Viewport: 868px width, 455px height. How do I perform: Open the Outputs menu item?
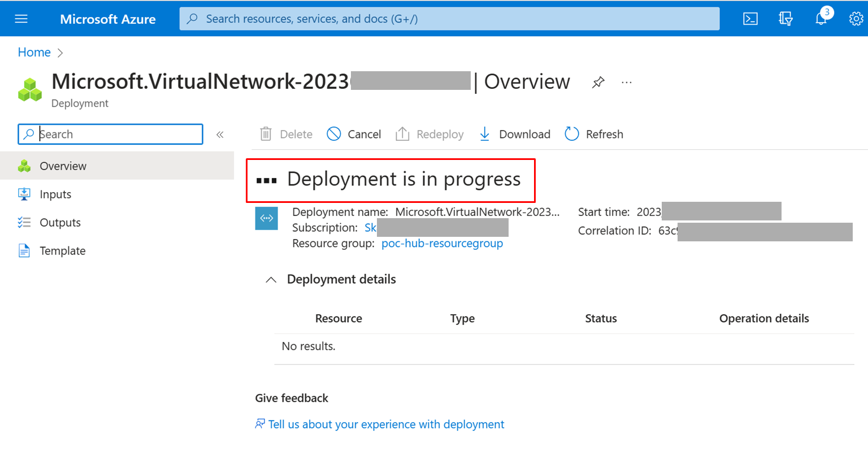point(117,222)
